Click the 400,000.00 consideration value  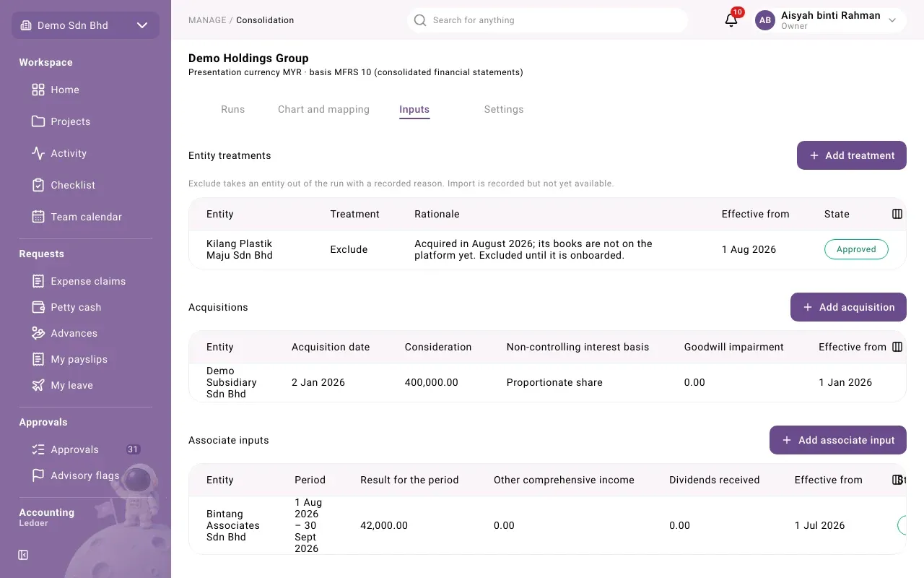click(x=432, y=382)
